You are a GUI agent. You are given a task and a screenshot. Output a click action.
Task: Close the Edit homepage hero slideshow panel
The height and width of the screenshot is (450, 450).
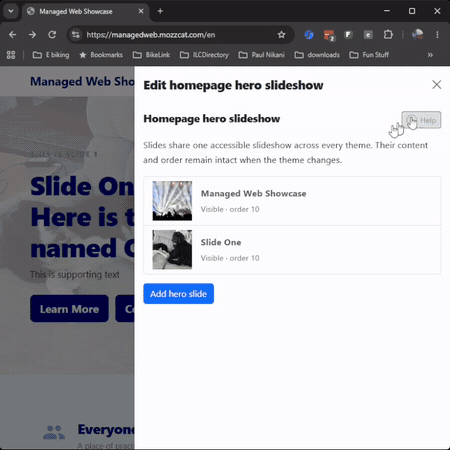[x=437, y=85]
